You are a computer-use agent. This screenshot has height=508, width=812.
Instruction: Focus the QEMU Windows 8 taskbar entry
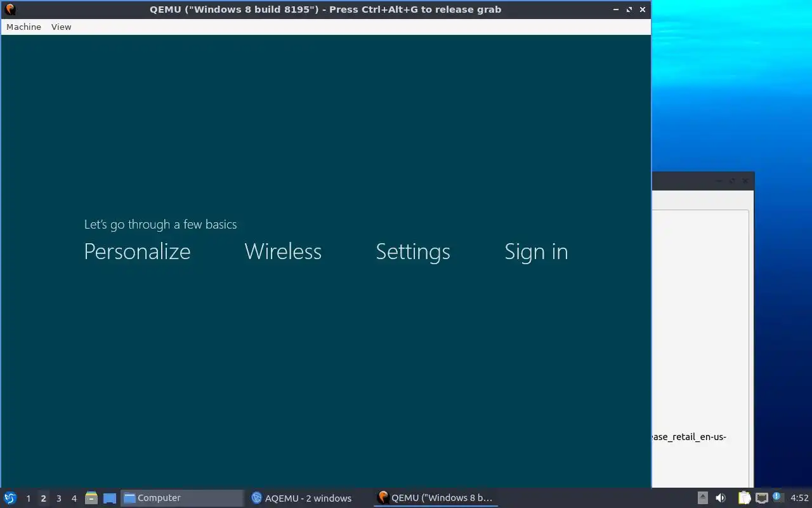436,498
